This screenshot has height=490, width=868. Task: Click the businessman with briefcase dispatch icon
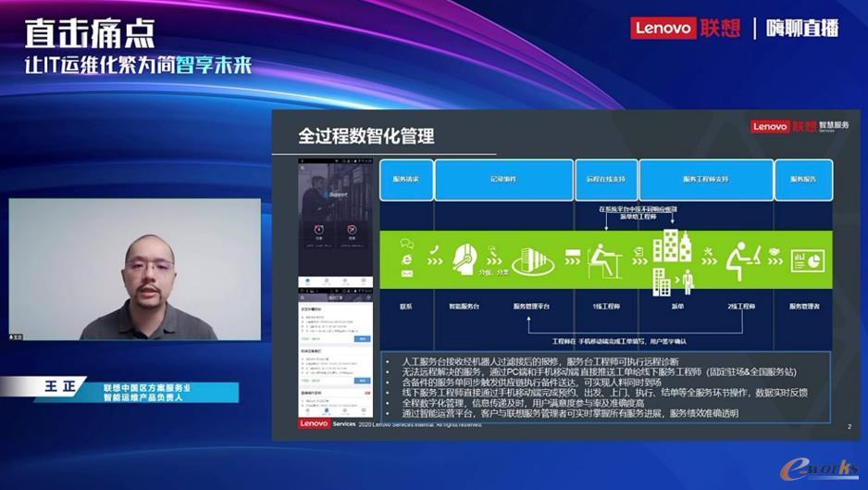coord(688,282)
